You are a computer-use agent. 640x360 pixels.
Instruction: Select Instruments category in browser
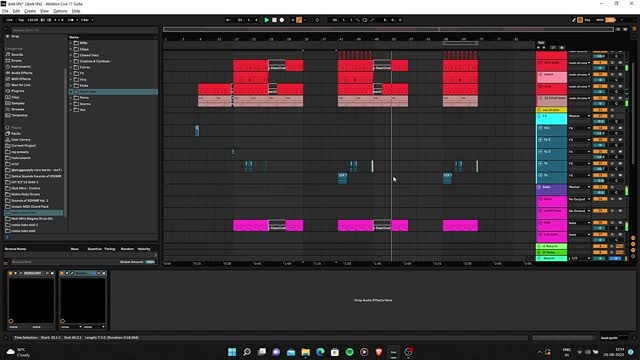pos(21,67)
